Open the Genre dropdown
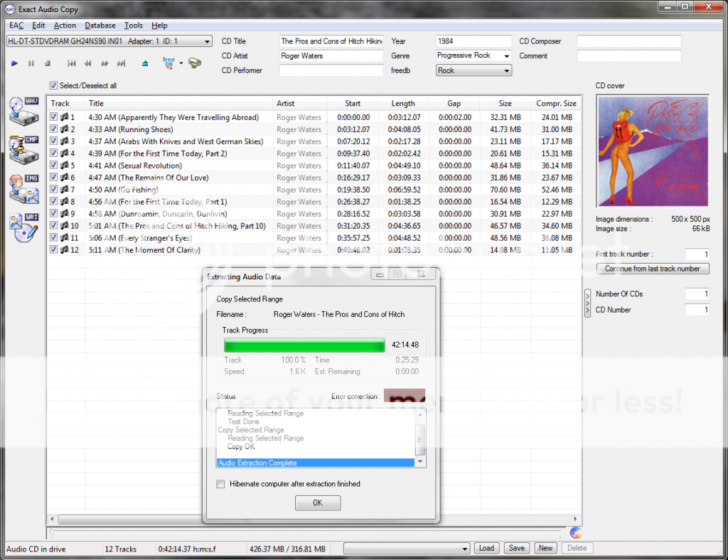The image size is (728, 560). click(506, 55)
